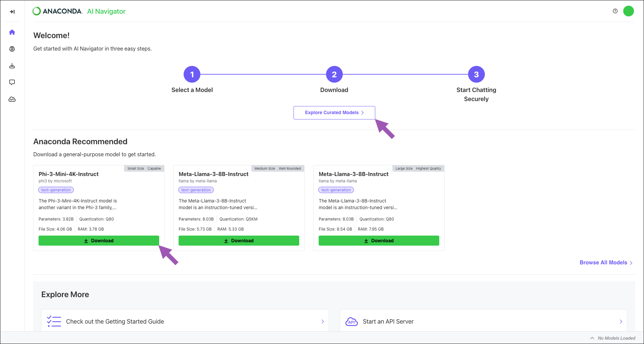Click the step 3 Start Chatting circle
The width and height of the screenshot is (644, 344).
(x=476, y=74)
